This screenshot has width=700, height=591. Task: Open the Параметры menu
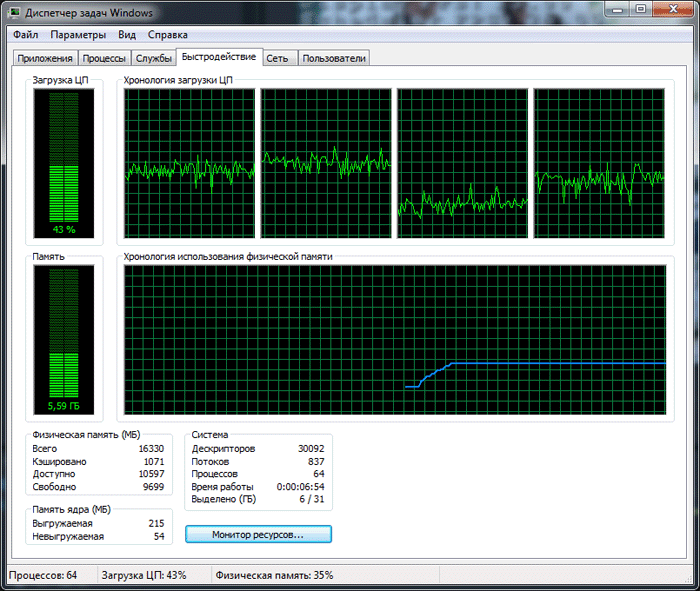coord(78,35)
